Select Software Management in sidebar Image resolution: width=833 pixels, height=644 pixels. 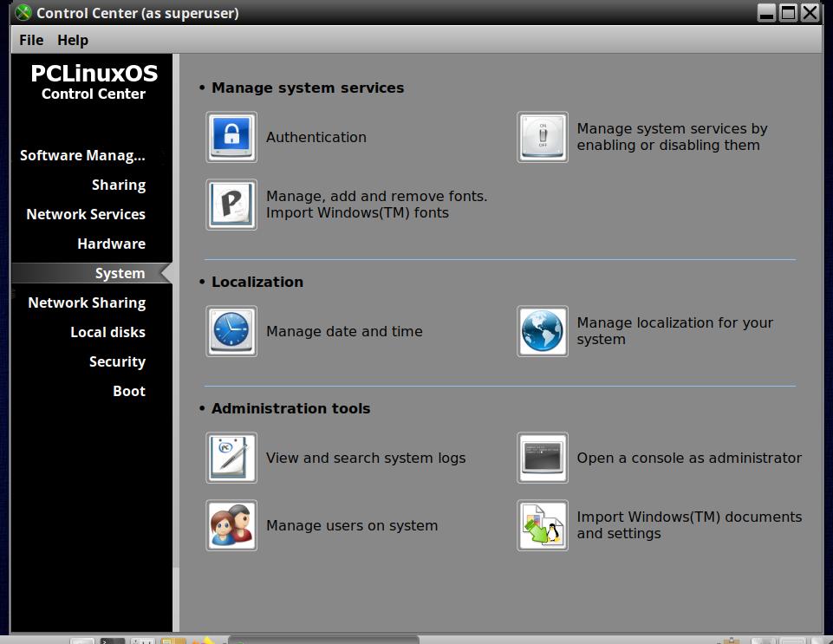click(x=82, y=156)
